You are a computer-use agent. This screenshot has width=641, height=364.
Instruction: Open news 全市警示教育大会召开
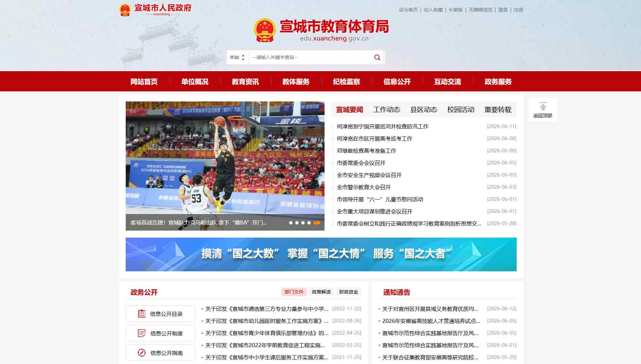(x=364, y=187)
